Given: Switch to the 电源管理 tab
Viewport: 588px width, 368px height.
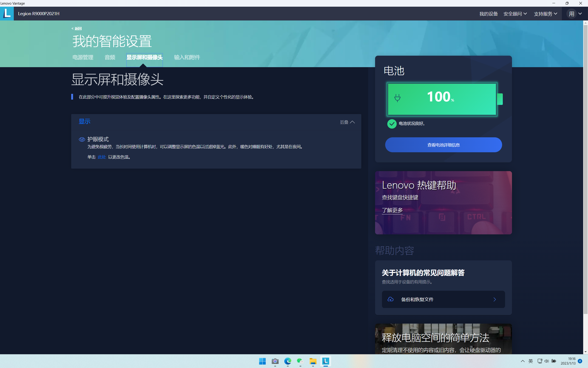Looking at the screenshot, I should pyautogui.click(x=83, y=57).
